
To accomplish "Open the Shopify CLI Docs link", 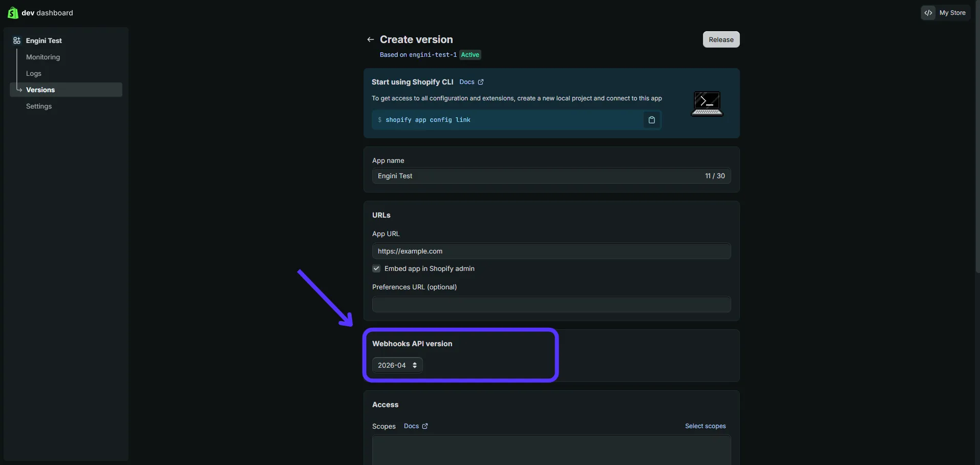I will tap(472, 82).
